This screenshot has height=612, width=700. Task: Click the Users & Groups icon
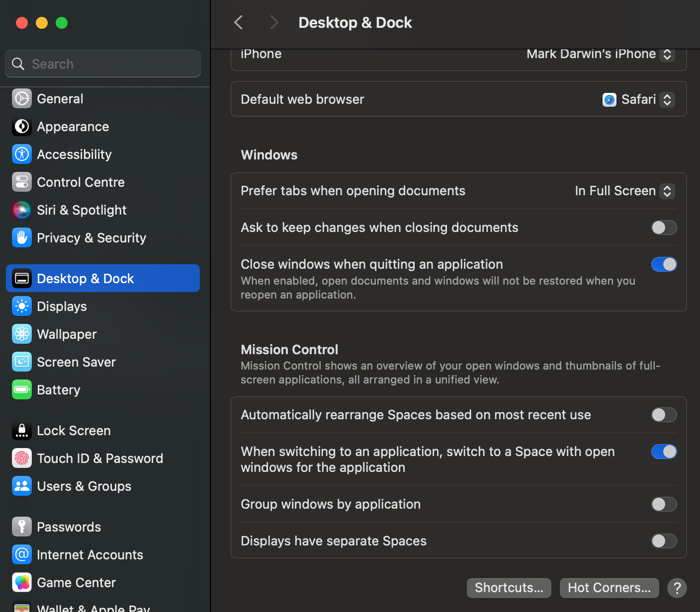(22, 486)
